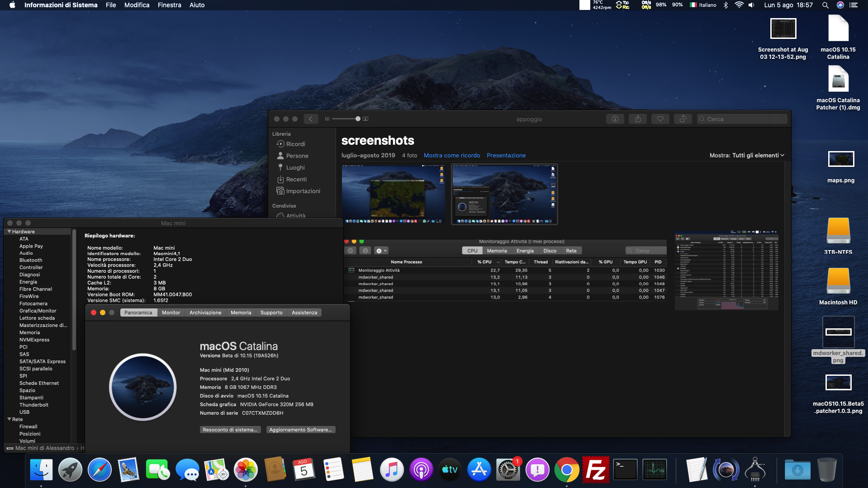
Task: Open System Preferences gear with badge
Action: (508, 470)
